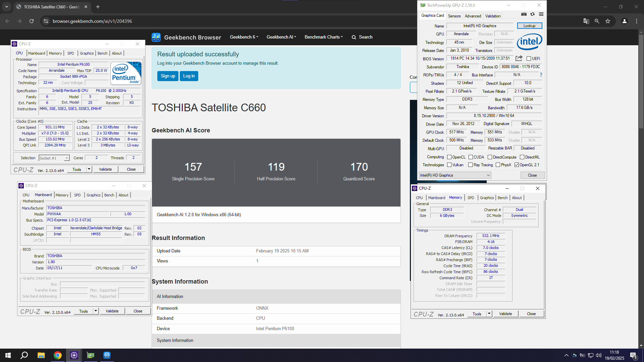This screenshot has width=644, height=362.
Task: Switch to Validation tab in GPU-Z
Action: pyautogui.click(x=493, y=16)
